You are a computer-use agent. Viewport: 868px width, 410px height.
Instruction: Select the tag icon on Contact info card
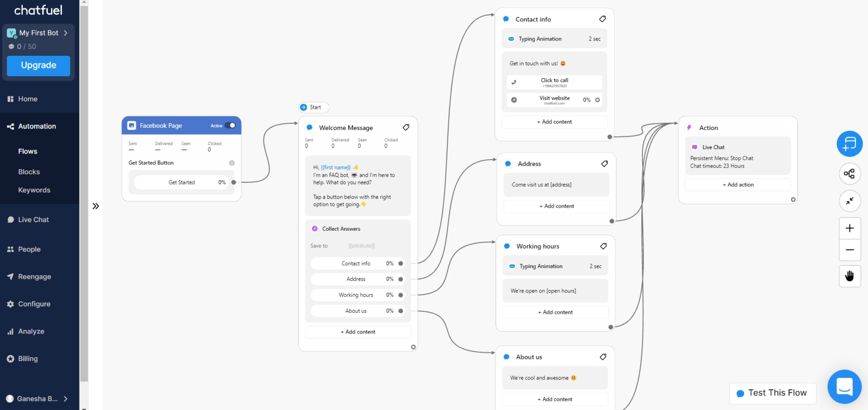pos(603,19)
